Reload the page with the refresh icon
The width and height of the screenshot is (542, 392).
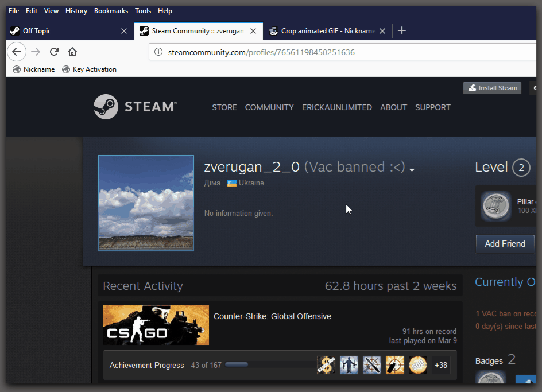(x=54, y=52)
